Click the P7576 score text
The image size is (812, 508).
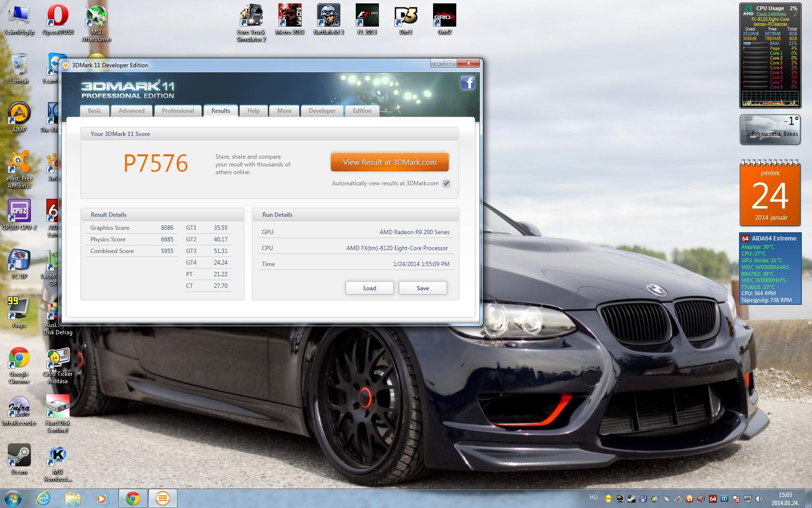click(156, 164)
